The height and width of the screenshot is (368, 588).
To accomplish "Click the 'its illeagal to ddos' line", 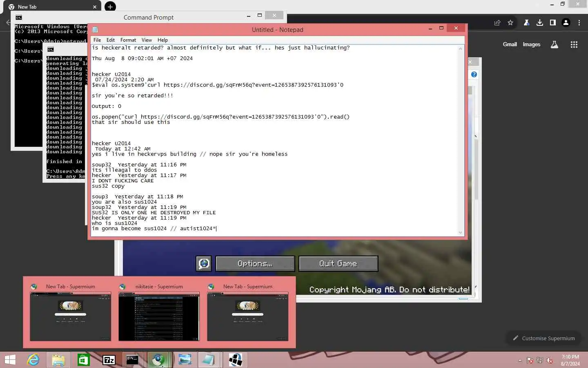I will pos(124,170).
